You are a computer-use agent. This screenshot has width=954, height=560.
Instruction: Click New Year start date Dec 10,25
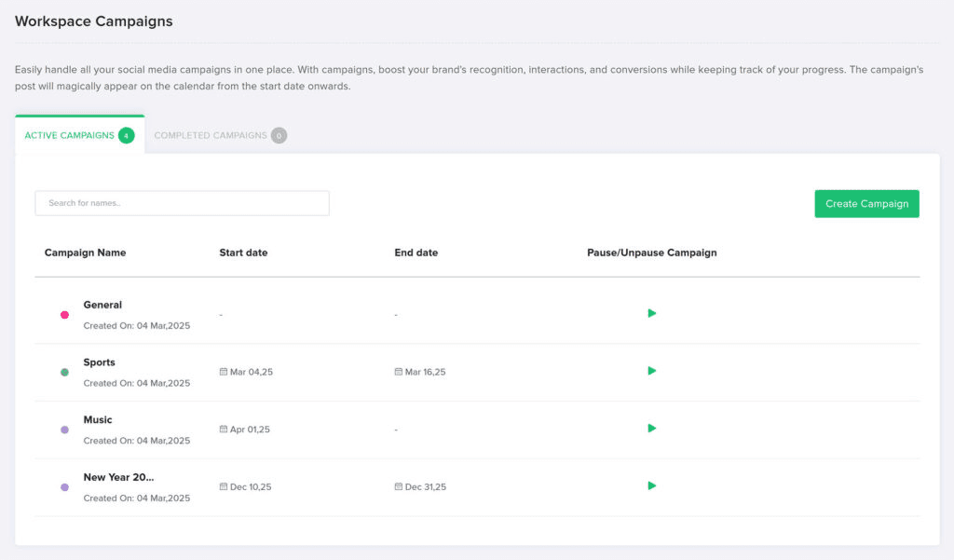click(251, 487)
